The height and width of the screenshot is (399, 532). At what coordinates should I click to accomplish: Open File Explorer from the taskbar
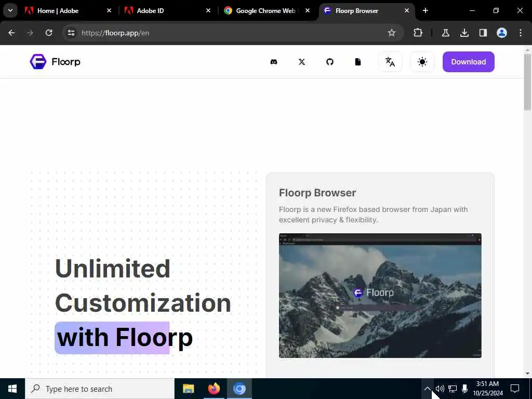click(188, 389)
